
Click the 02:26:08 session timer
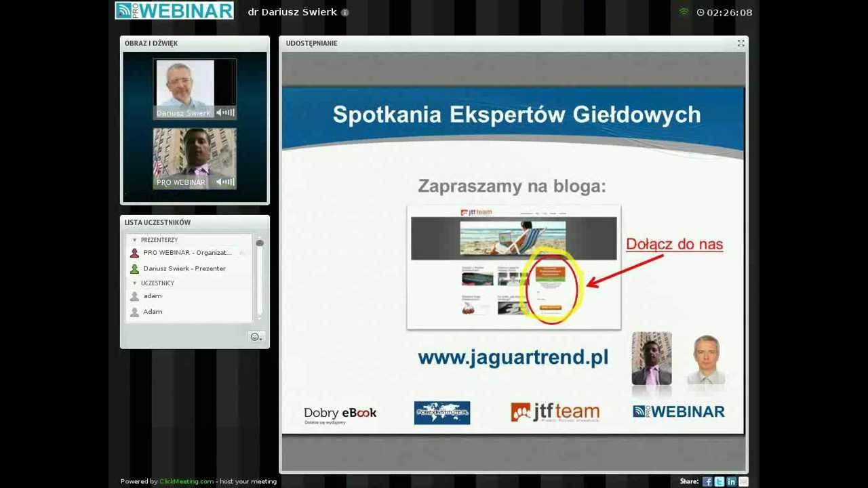(x=730, y=12)
